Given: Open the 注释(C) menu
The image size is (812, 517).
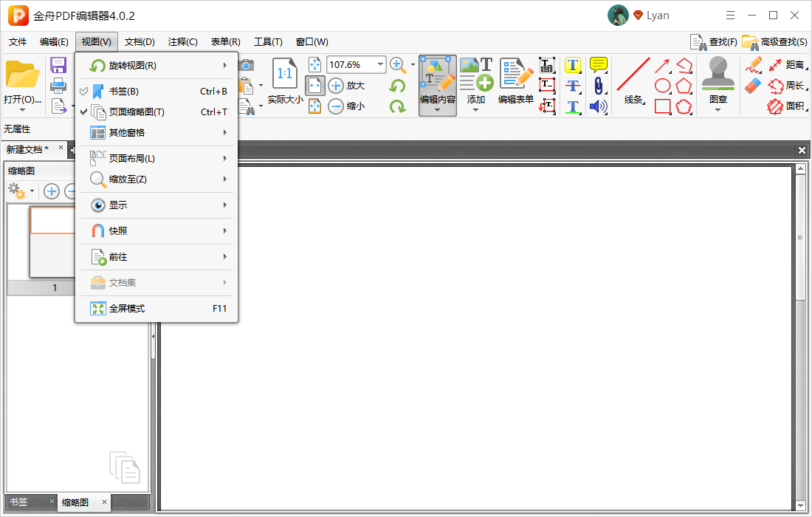Looking at the screenshot, I should pos(183,42).
